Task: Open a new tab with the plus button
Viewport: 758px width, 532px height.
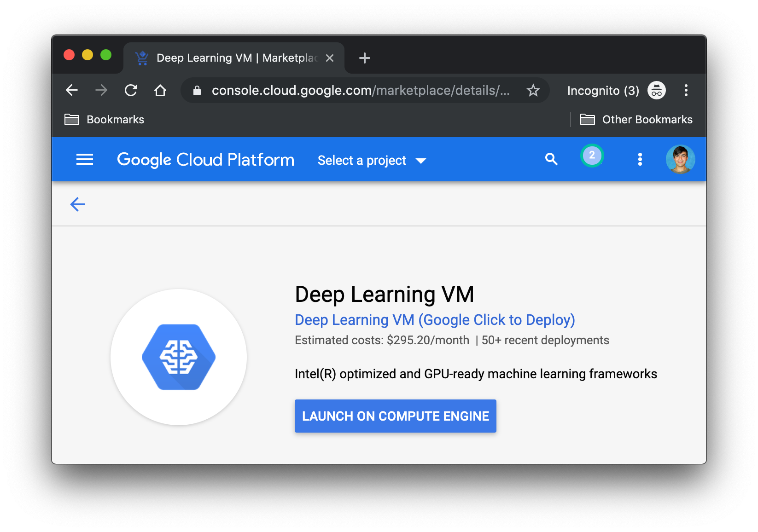Action: click(365, 58)
